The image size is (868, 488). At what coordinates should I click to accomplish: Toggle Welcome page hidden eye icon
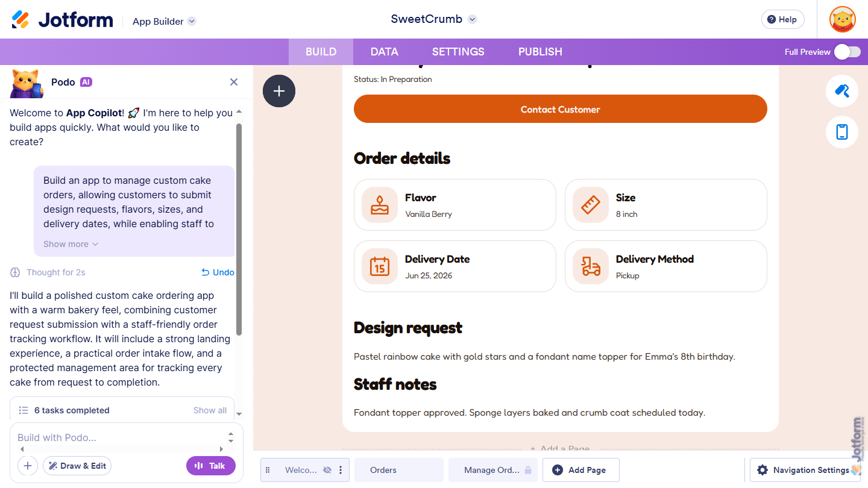pos(327,470)
